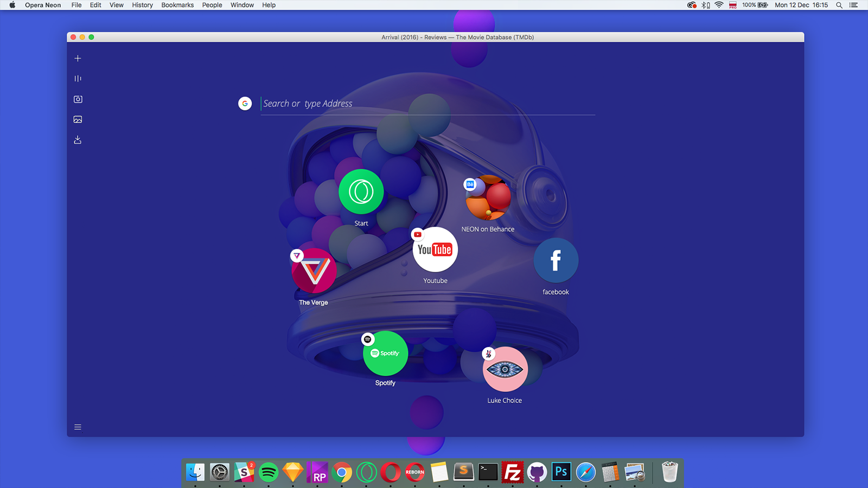Click the Google search engine icon
868x488 pixels.
pos(245,104)
